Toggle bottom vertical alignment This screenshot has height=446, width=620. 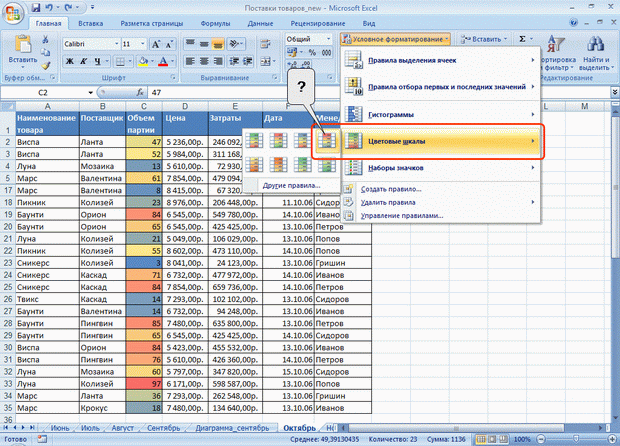[218, 44]
